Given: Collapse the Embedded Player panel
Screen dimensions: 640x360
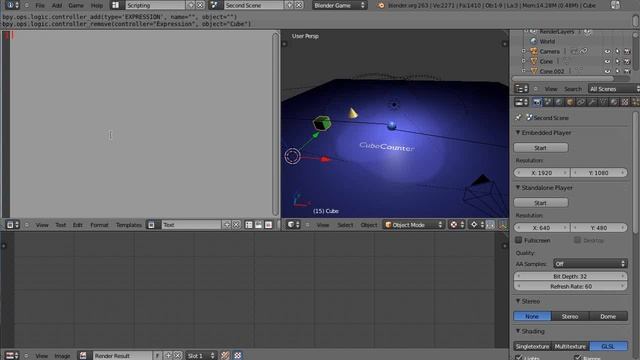Looking at the screenshot, I should coord(518,133).
